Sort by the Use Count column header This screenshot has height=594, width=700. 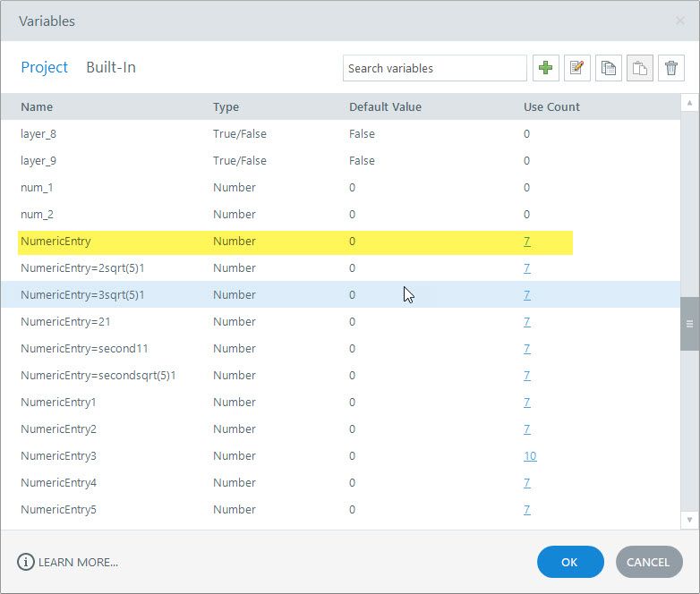click(x=551, y=106)
